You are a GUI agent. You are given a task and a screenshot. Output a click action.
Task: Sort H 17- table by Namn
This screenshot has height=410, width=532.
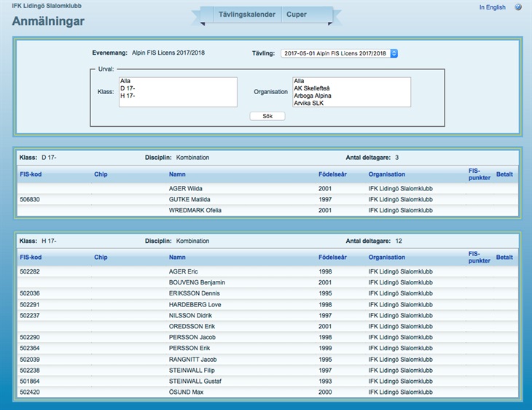click(x=177, y=257)
